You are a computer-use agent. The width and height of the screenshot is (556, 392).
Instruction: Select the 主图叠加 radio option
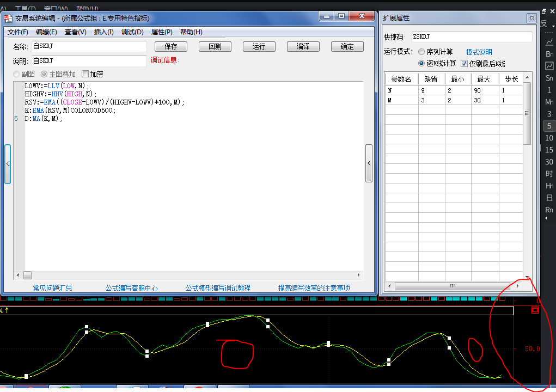tap(44, 74)
